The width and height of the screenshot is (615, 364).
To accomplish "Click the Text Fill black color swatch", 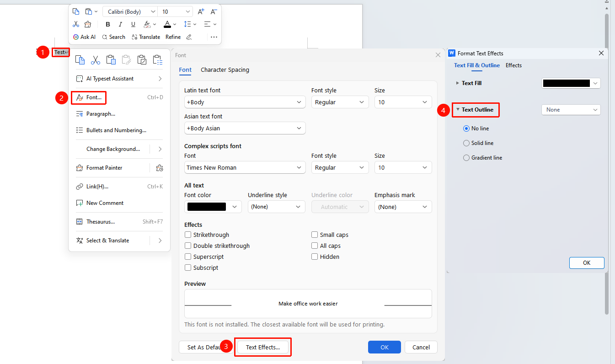I will [566, 83].
